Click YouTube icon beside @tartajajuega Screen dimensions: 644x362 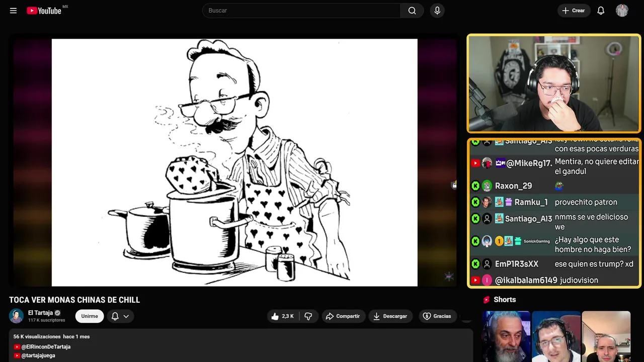click(17, 355)
